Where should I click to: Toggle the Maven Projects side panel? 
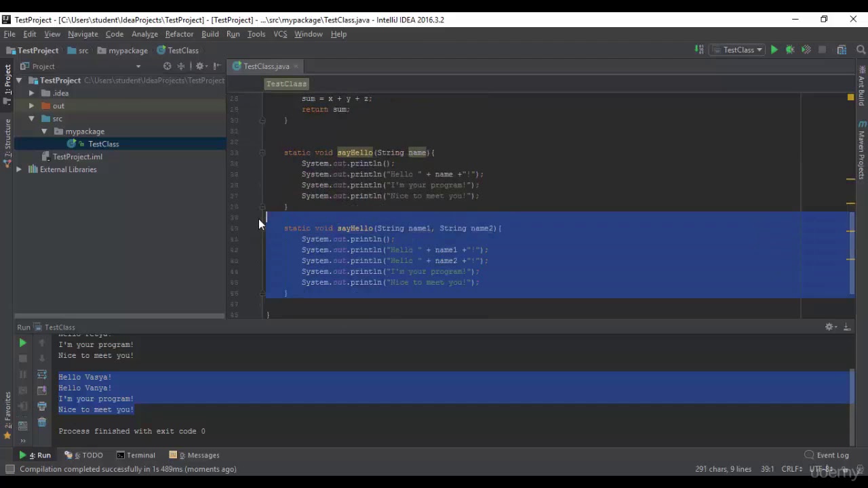coord(862,149)
